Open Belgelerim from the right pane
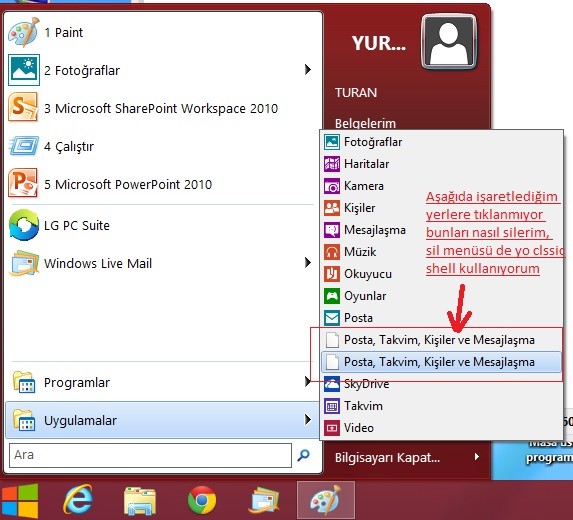The width and height of the screenshot is (573, 520). 365,123
